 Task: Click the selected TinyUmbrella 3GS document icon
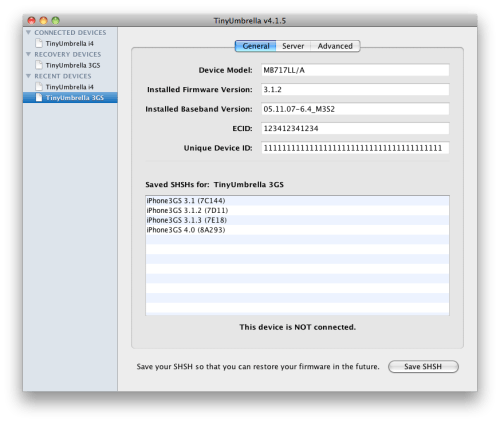click(x=39, y=97)
